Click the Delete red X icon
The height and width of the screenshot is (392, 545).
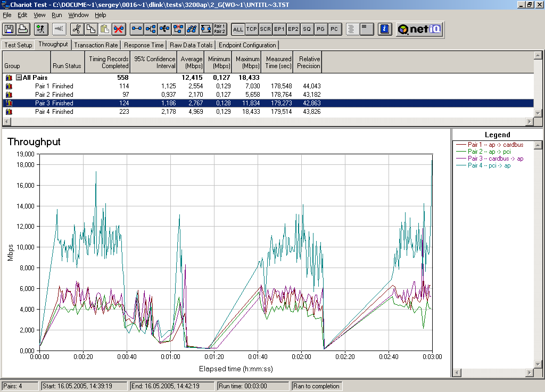point(118,29)
